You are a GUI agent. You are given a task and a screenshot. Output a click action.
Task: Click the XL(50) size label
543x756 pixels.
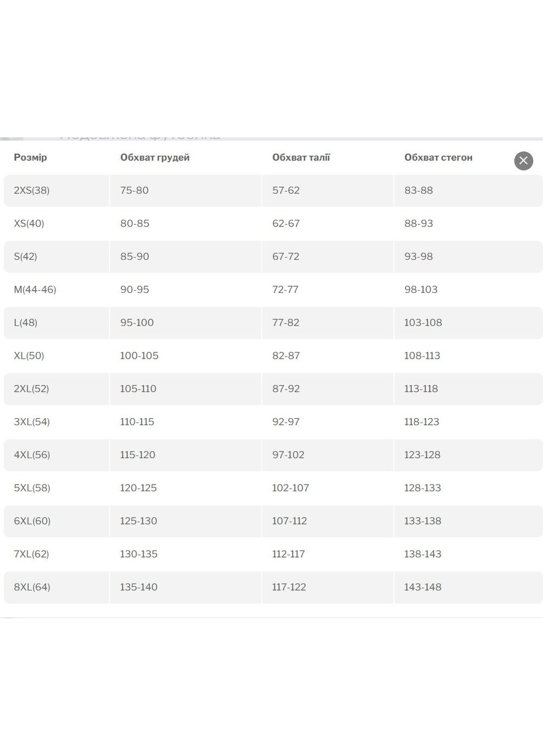tap(29, 355)
